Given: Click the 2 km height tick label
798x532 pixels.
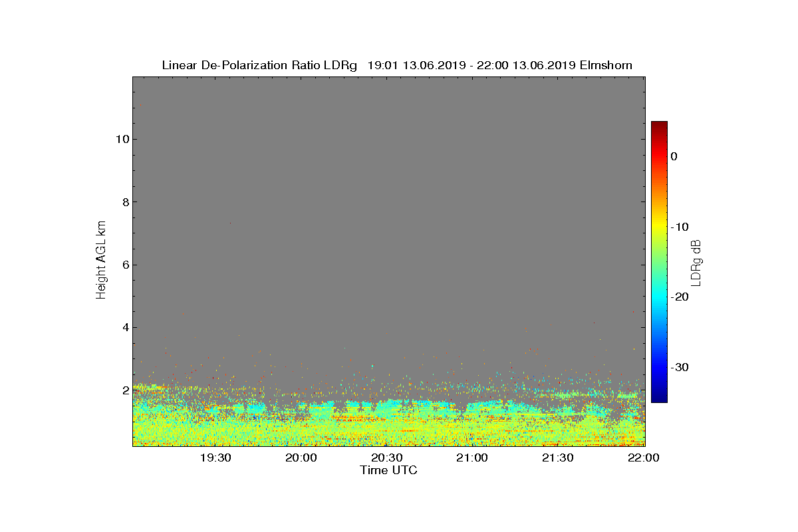Looking at the screenshot, I should click(x=124, y=390).
